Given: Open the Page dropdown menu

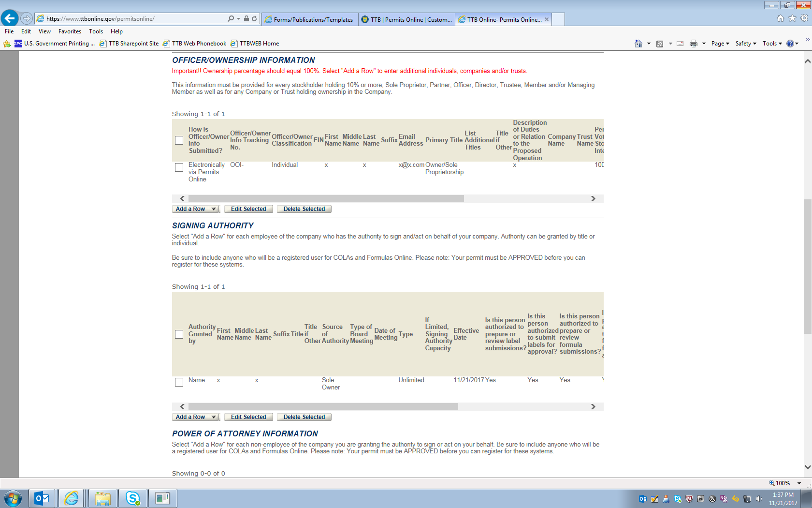Looking at the screenshot, I should click(x=720, y=44).
